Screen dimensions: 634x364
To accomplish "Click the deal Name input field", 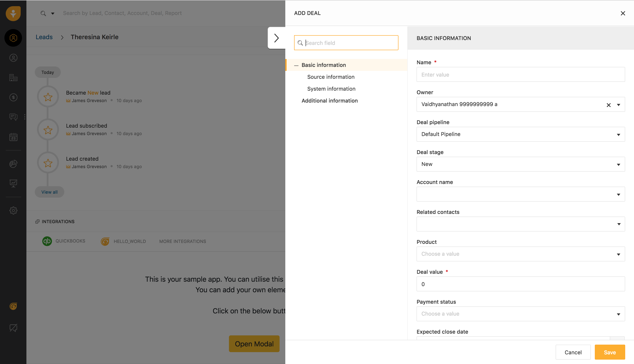I will (520, 75).
